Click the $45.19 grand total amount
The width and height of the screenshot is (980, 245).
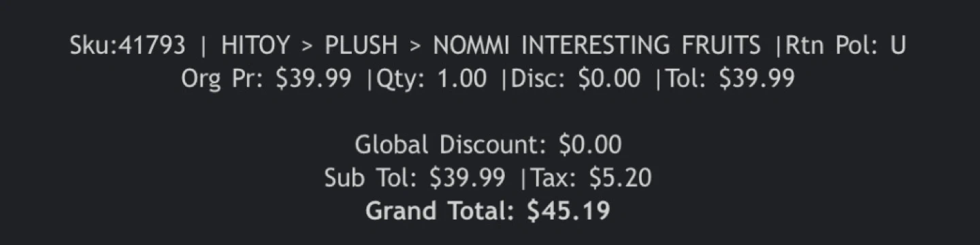click(569, 210)
